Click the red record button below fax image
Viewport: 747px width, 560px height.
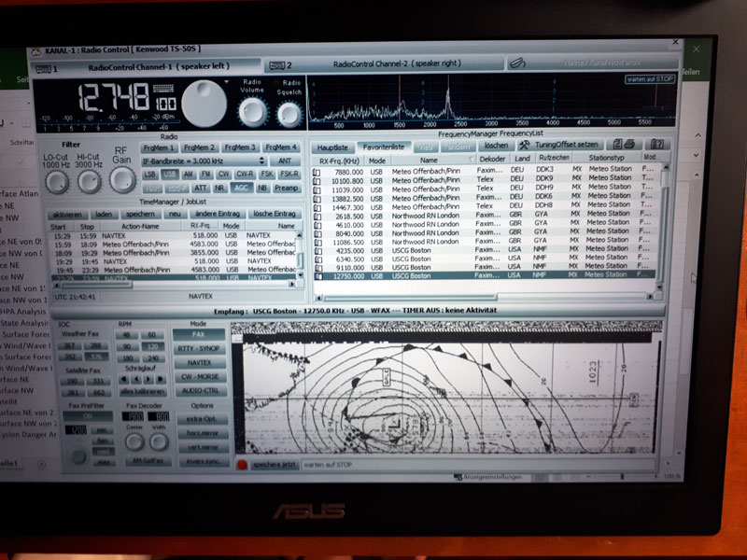coord(242,464)
